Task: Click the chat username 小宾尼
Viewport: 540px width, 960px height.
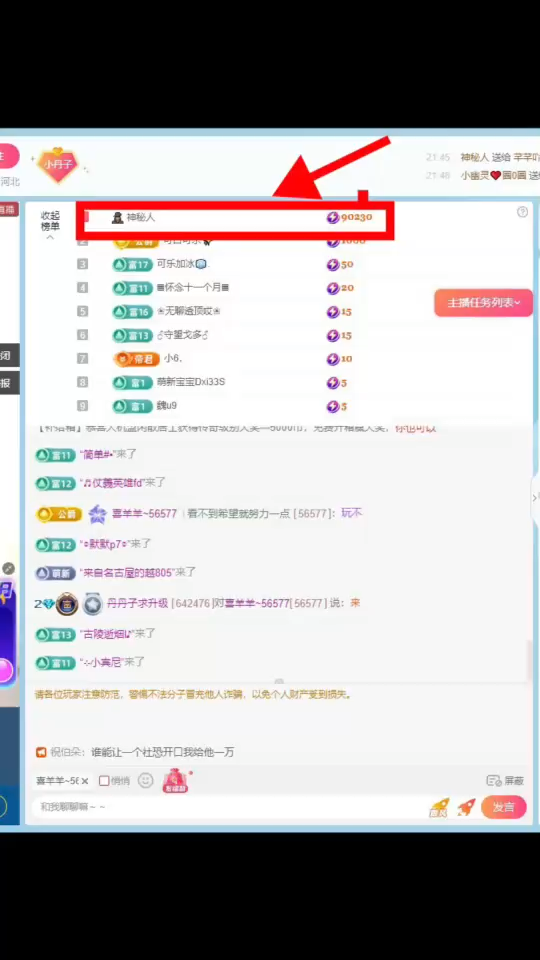Action: click(102, 662)
